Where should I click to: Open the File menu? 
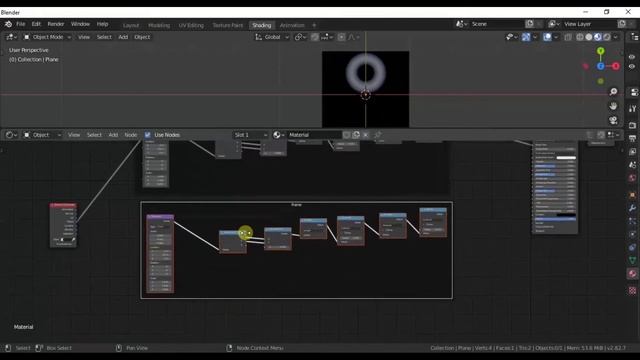[20, 24]
